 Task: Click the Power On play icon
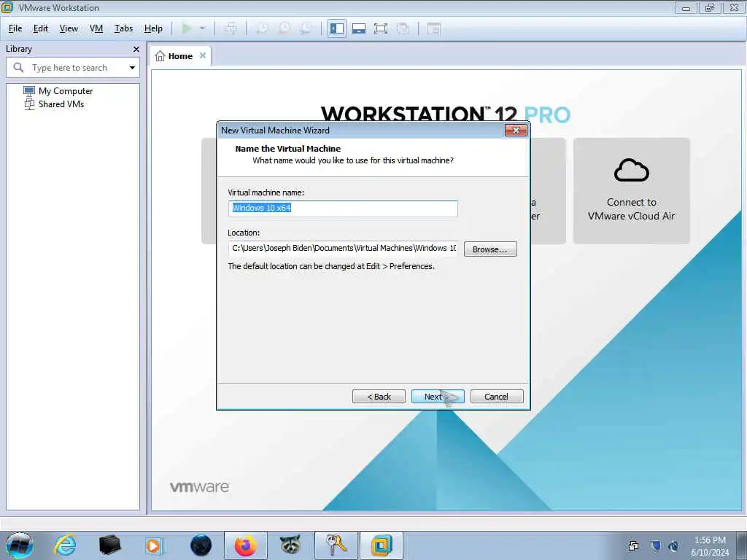click(x=186, y=28)
